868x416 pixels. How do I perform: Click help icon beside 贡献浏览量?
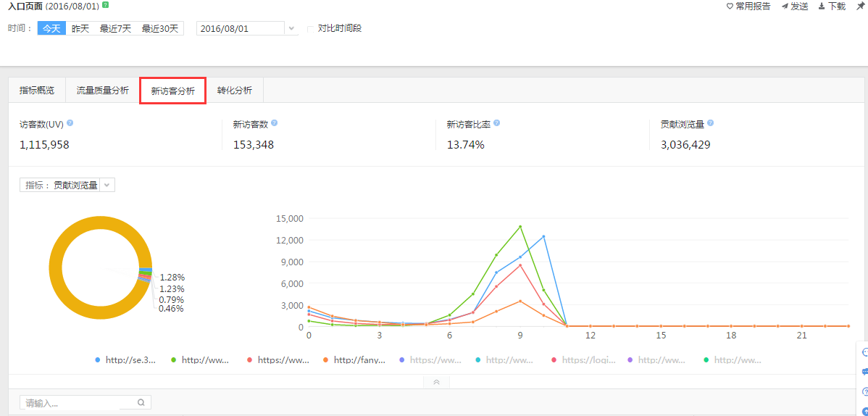pyautogui.click(x=711, y=123)
